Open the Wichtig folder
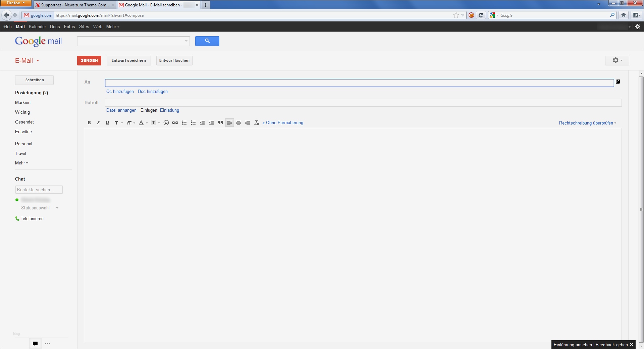Screen dimensions: 644x349 [22, 112]
